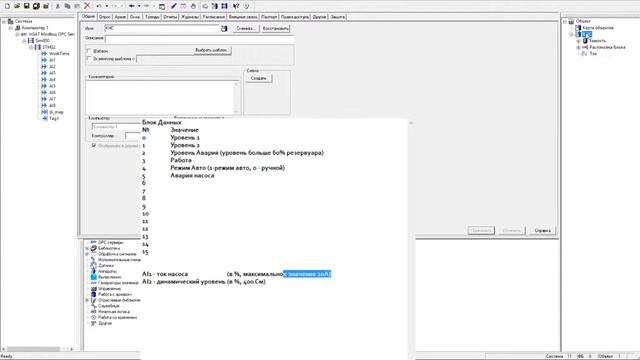Select the di_map tag in the system tree
Viewport: 640px width, 360px height.
(x=56, y=112)
